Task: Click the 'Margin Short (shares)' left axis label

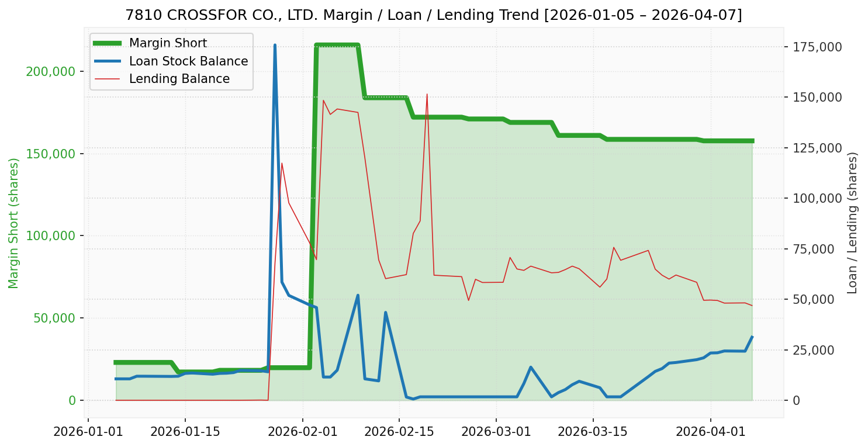Action: click(x=13, y=223)
